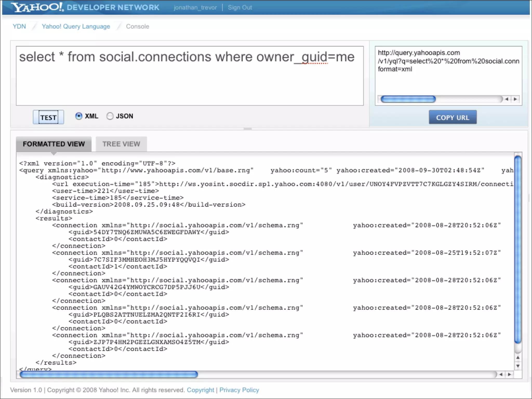Click the url execution-time 185 line

283,184
